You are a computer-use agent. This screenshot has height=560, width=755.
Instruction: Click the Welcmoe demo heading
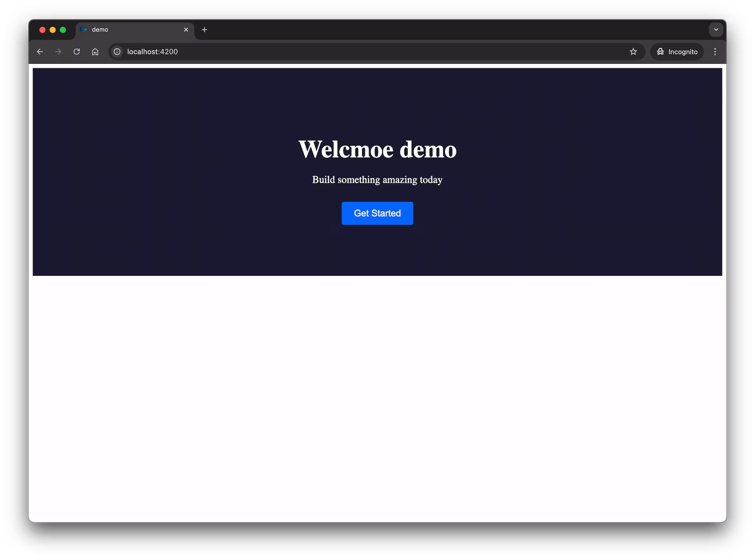coord(377,150)
